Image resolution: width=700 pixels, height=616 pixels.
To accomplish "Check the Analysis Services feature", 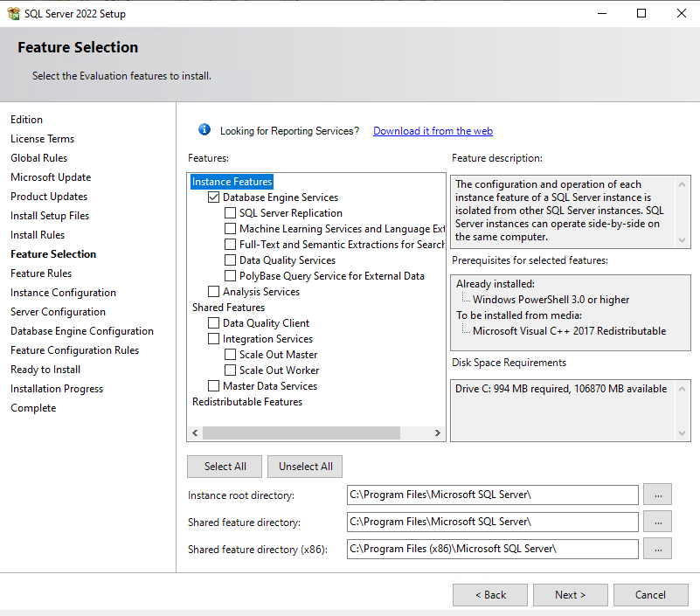I will click(x=213, y=291).
